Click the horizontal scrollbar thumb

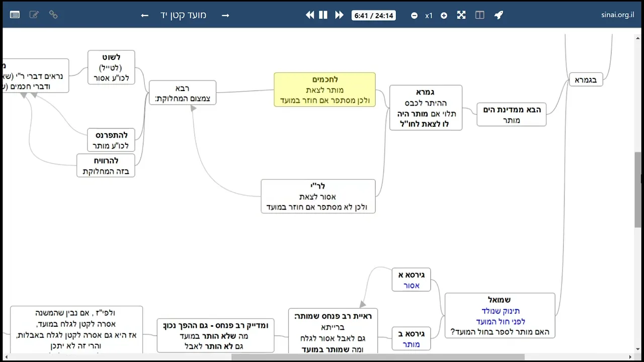click(378, 357)
